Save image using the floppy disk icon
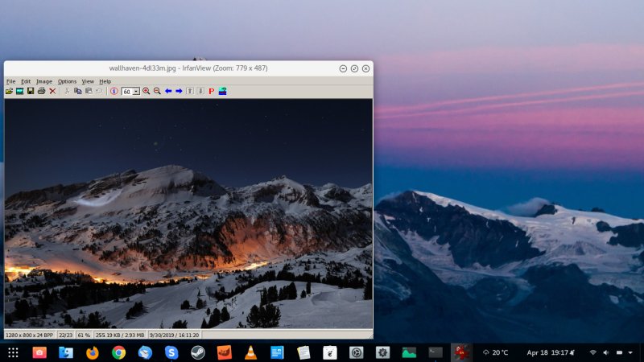Image resolution: width=644 pixels, height=362 pixels. pos(31,91)
